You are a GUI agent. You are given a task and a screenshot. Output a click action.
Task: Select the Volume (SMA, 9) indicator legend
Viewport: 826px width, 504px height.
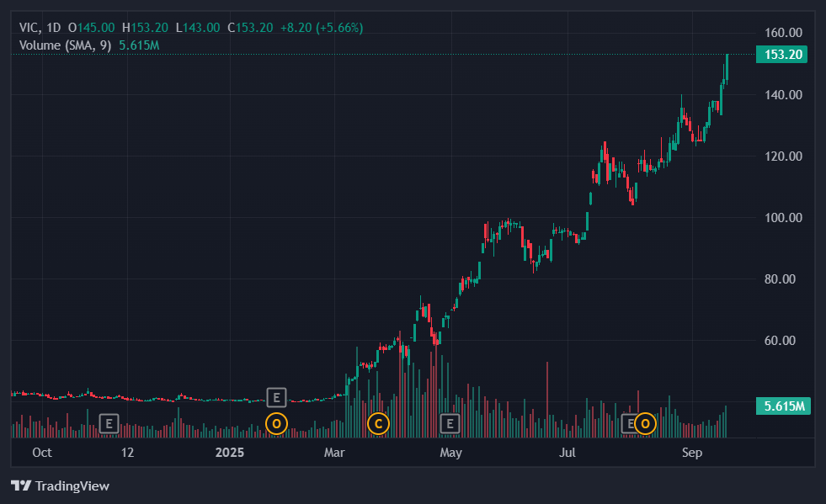[x=66, y=45]
